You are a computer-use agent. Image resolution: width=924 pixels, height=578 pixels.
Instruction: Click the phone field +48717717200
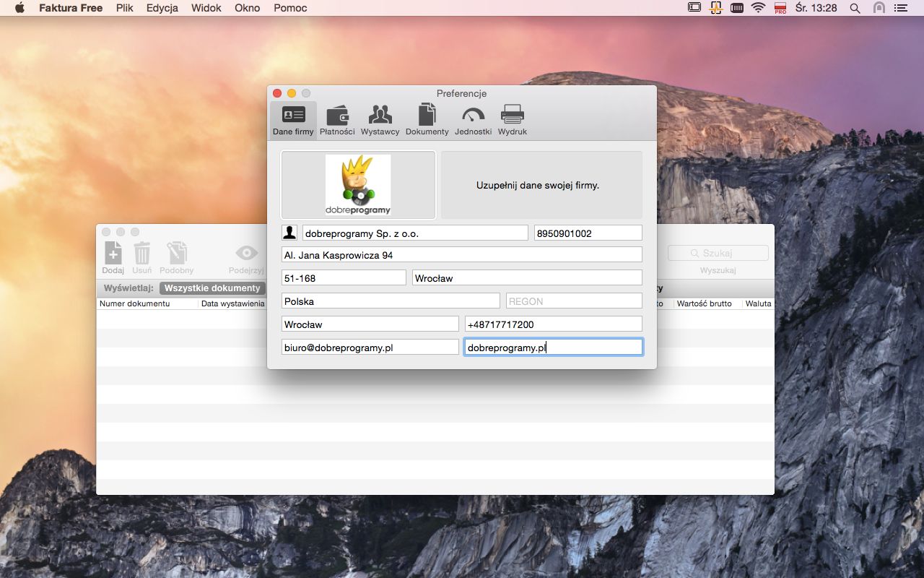[x=554, y=324]
